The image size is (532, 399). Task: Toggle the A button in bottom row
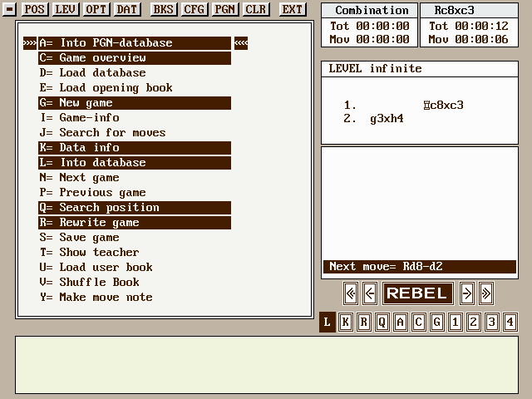coord(401,323)
